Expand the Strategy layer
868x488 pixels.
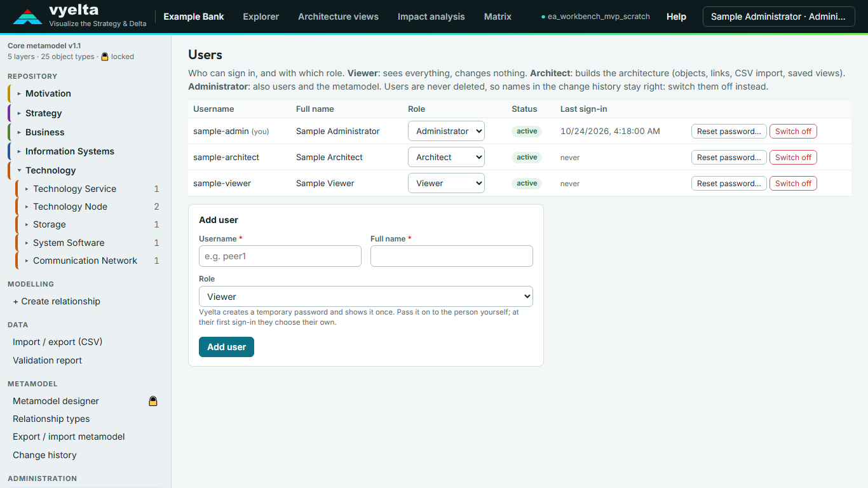coord(19,113)
